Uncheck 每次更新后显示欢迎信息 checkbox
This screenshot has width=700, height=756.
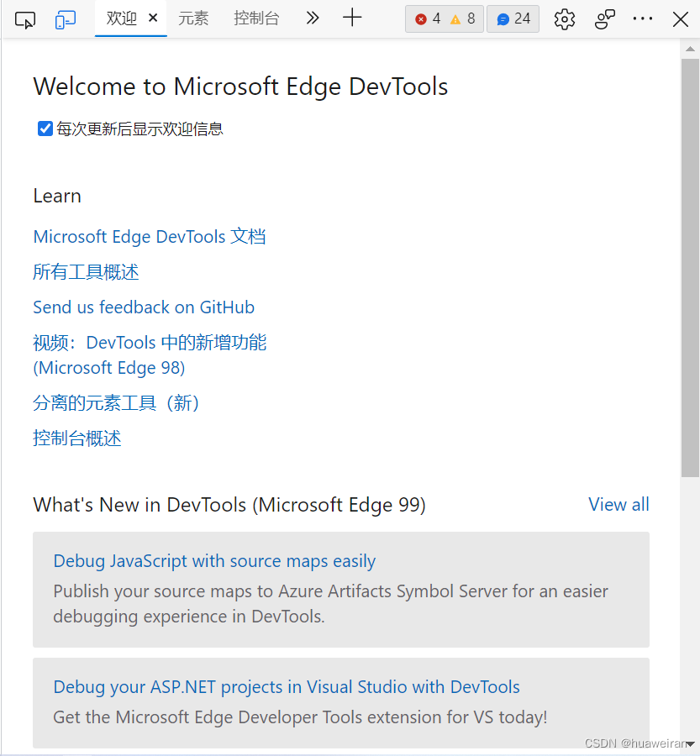click(x=45, y=129)
